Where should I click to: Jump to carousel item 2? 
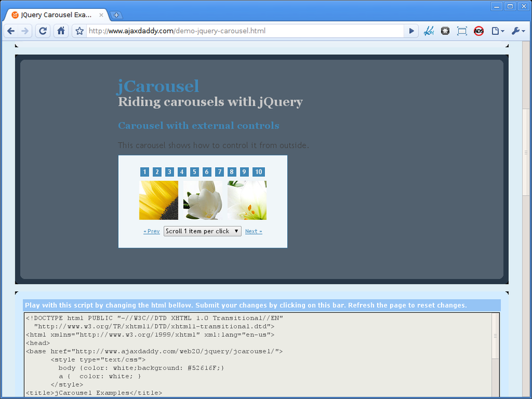point(157,171)
